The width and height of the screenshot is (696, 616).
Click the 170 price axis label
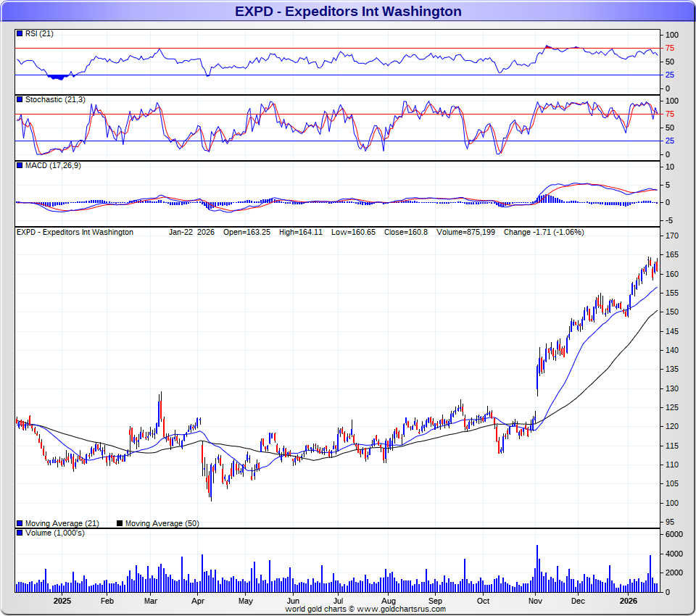[x=672, y=236]
